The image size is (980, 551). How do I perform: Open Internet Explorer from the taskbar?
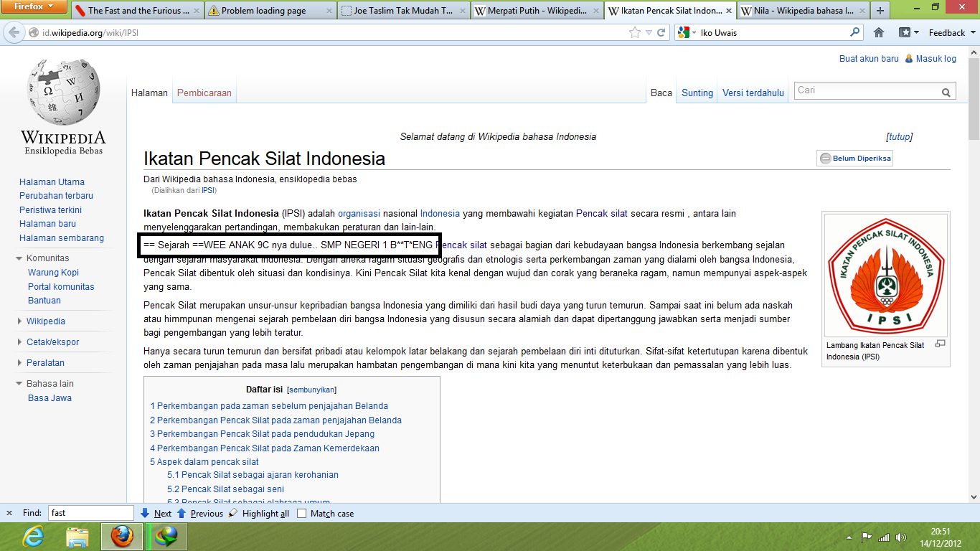33,536
